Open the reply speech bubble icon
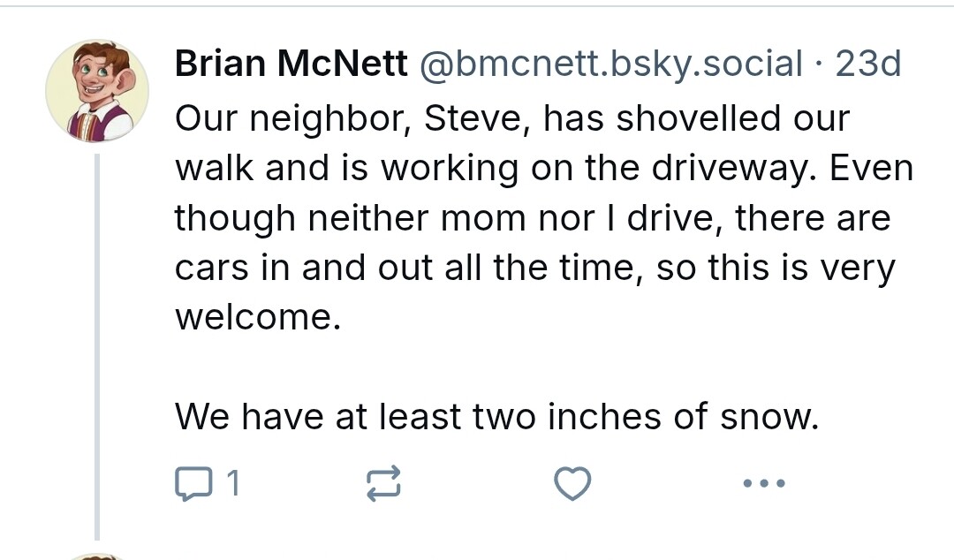The width and height of the screenshot is (954, 560). (193, 483)
